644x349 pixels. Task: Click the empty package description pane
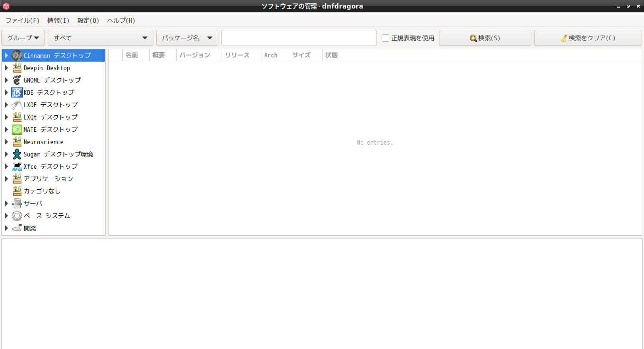tap(322, 294)
